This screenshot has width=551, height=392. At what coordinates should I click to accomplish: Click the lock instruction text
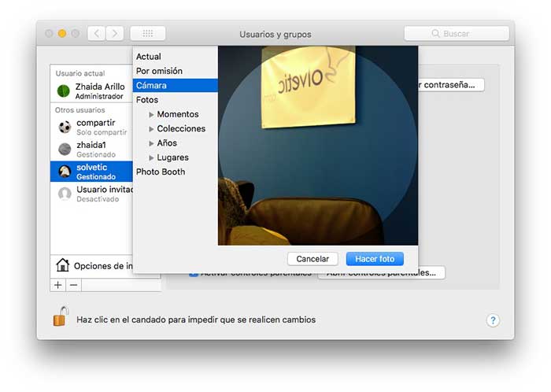tap(196, 320)
